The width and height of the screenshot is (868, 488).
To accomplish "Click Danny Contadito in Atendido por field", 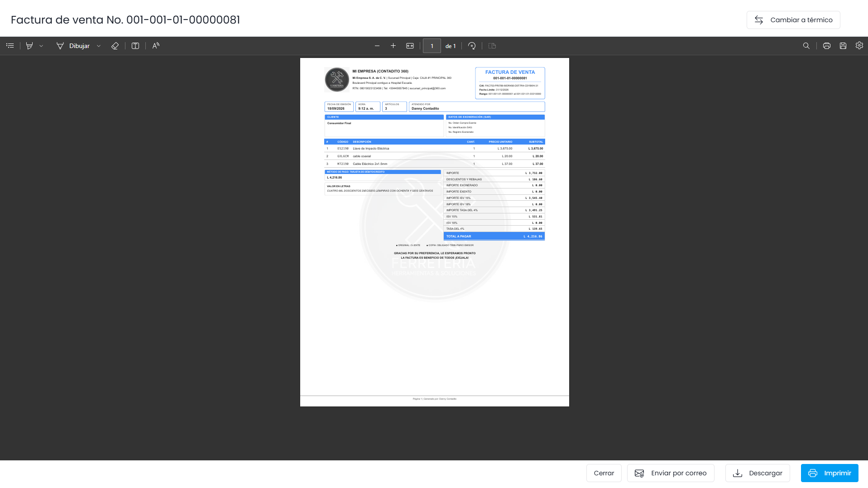I will coord(425,109).
